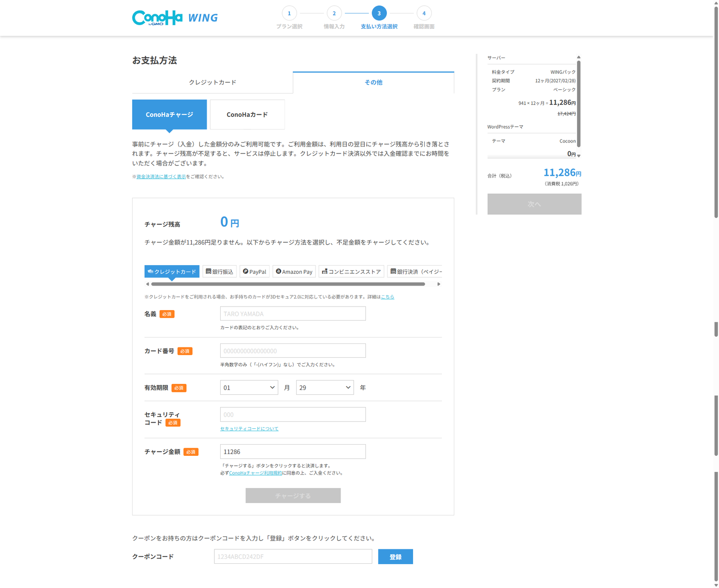Click right arrow of charge method scrollbar
This screenshot has height=588, width=719.
(x=439, y=284)
